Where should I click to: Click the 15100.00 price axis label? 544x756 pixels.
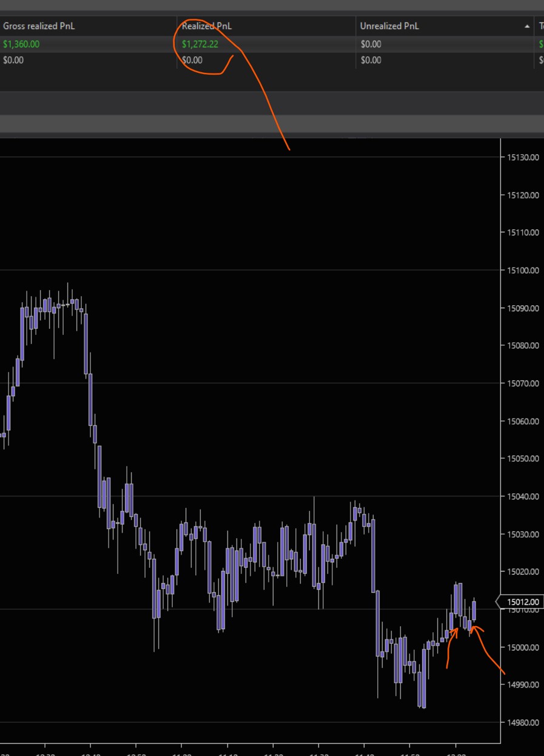pos(522,270)
